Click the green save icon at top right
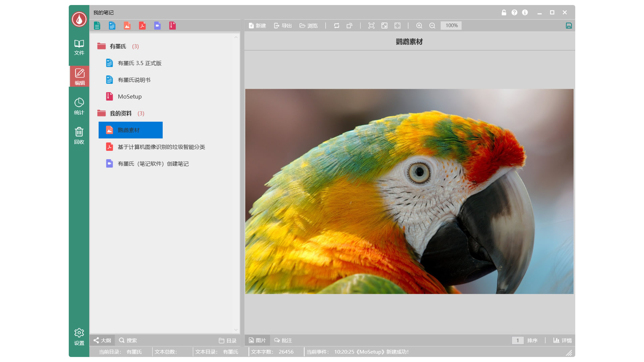This screenshot has height=362, width=644. [569, 25]
